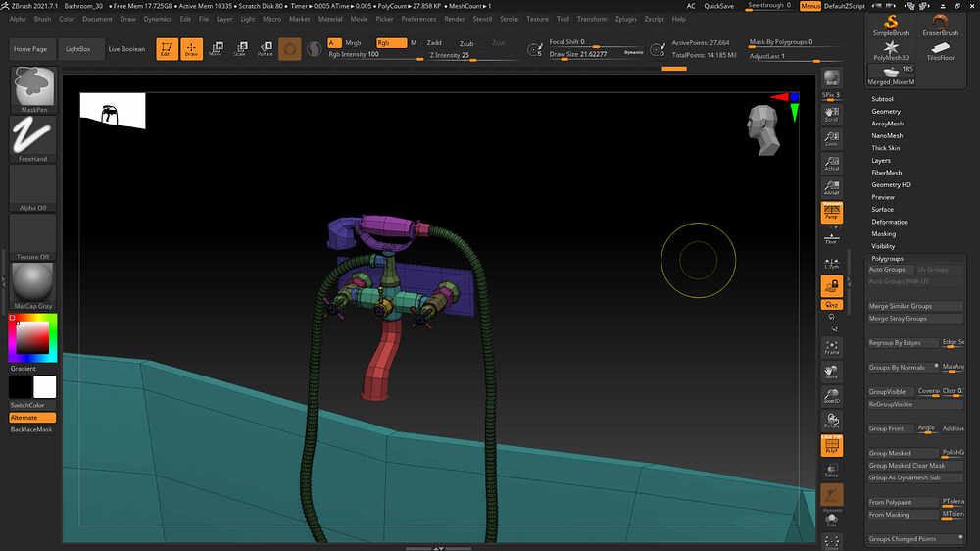Click the color picker square

32,337
